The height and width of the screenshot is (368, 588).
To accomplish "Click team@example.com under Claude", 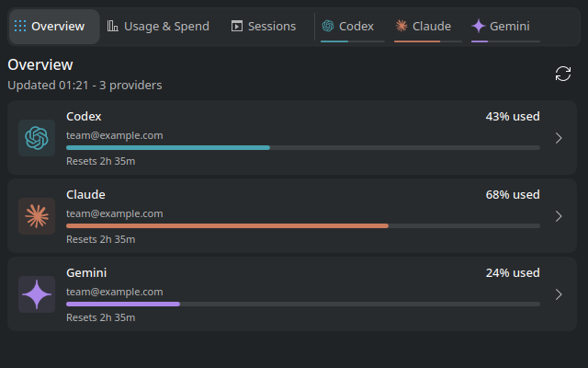I will [x=114, y=213].
